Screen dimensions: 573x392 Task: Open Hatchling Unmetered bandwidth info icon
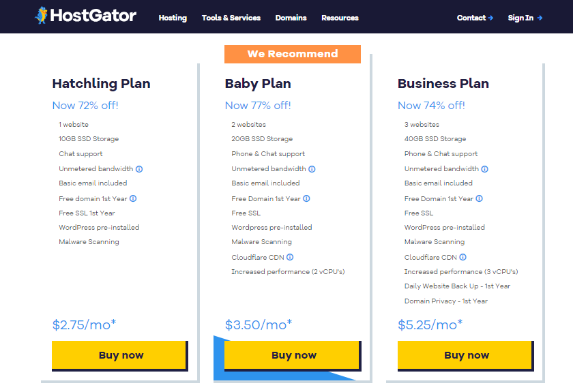[x=139, y=169]
